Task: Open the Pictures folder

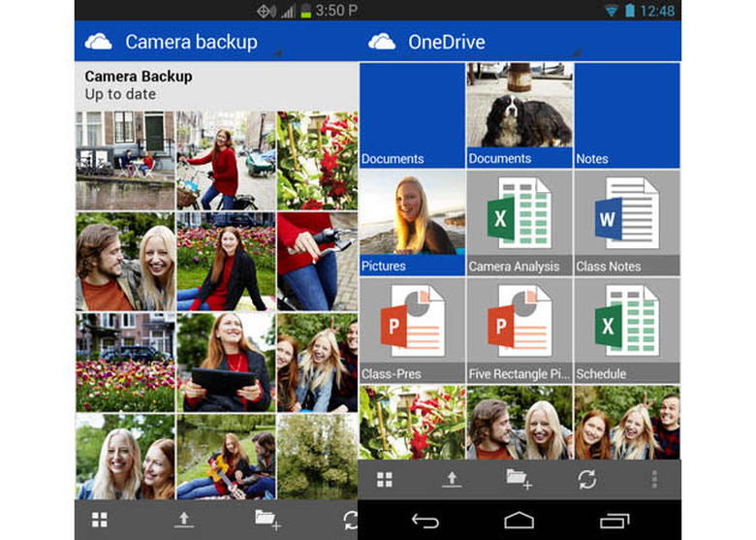Action: (412, 223)
